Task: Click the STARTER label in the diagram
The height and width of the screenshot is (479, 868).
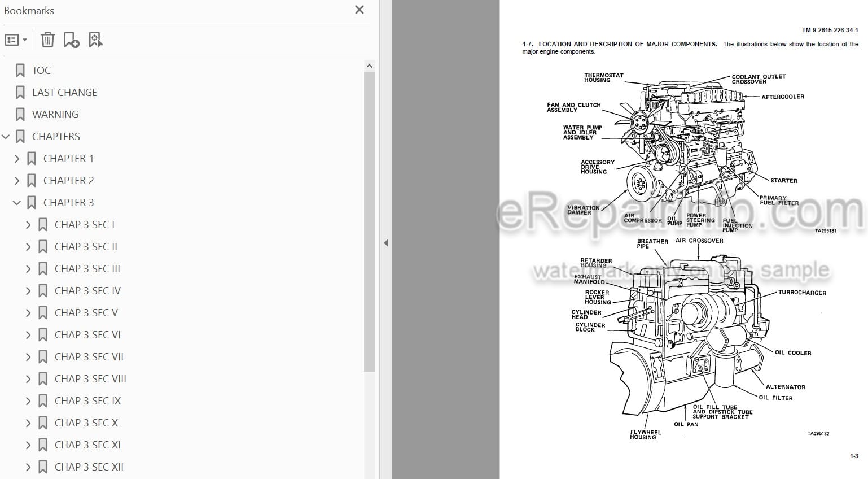Action: tap(784, 181)
